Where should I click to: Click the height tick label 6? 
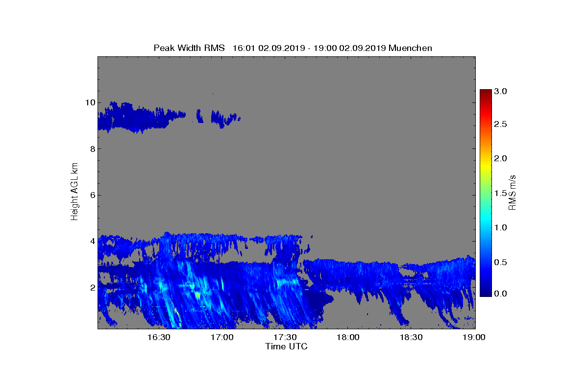click(92, 195)
